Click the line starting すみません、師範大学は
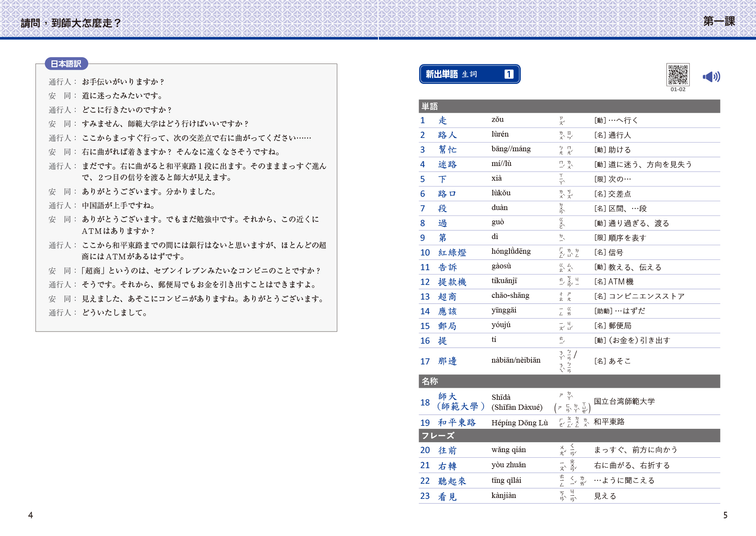This screenshot has width=756, height=536. 166,124
